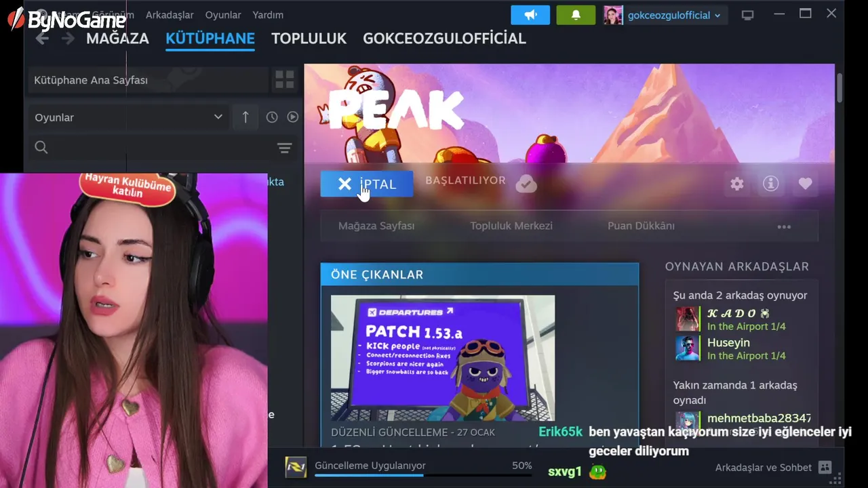Open the Puan Dükkânı link
Viewport: 868px width, 488px height.
641,226
